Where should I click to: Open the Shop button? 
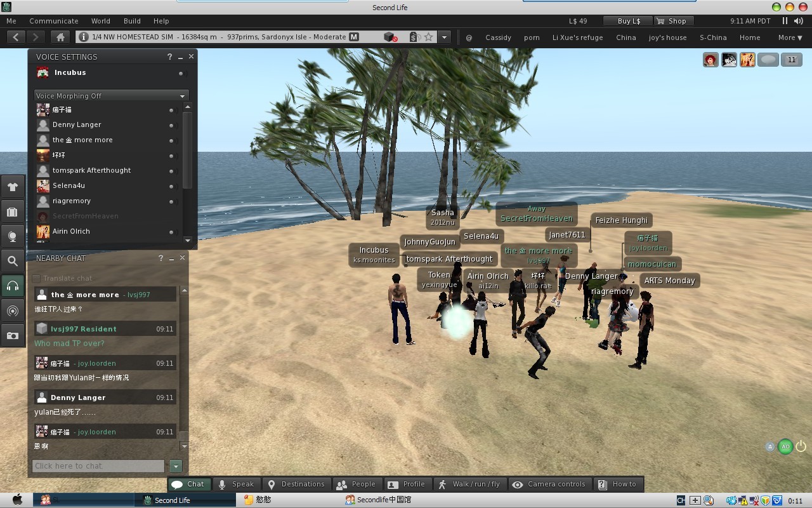(672, 21)
